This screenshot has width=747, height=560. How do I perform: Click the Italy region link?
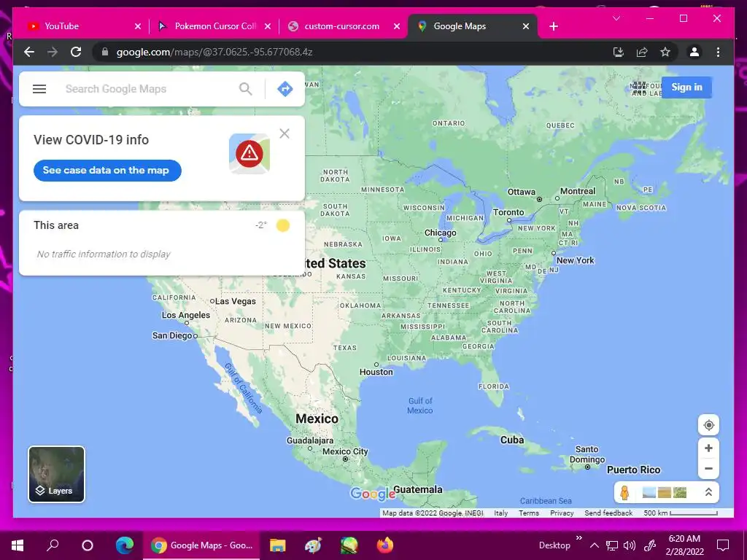(500, 513)
